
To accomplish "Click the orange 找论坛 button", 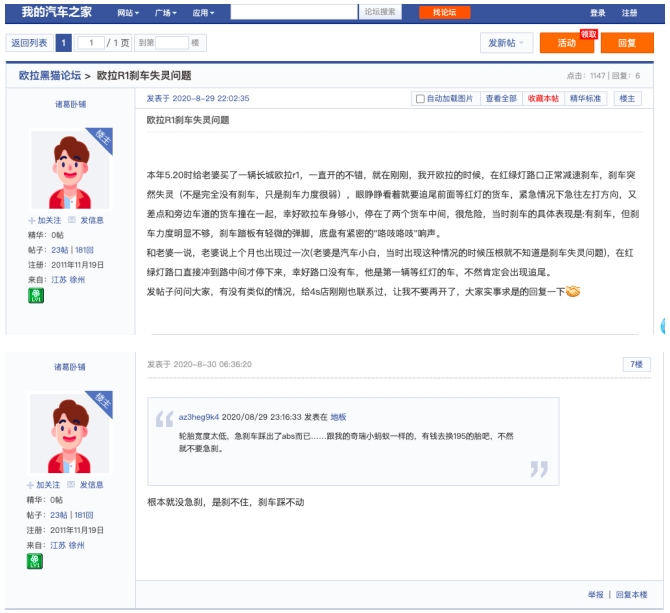I will click(x=444, y=12).
